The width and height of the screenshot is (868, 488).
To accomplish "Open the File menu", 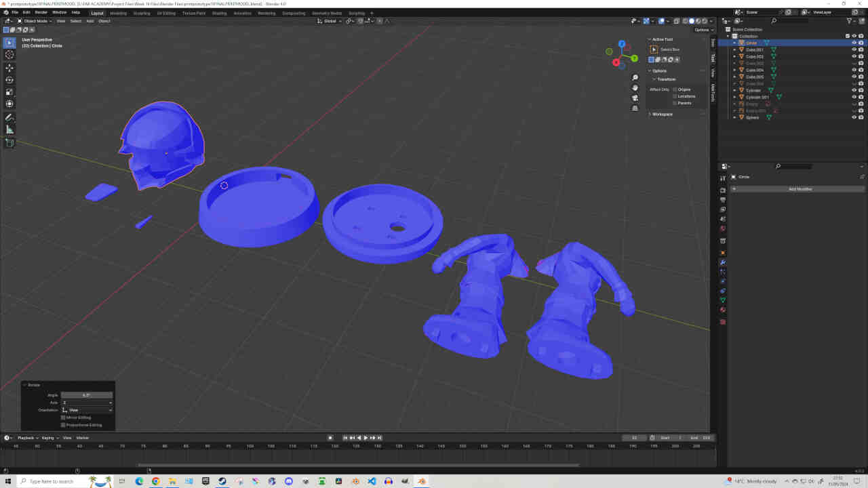I will [15, 12].
